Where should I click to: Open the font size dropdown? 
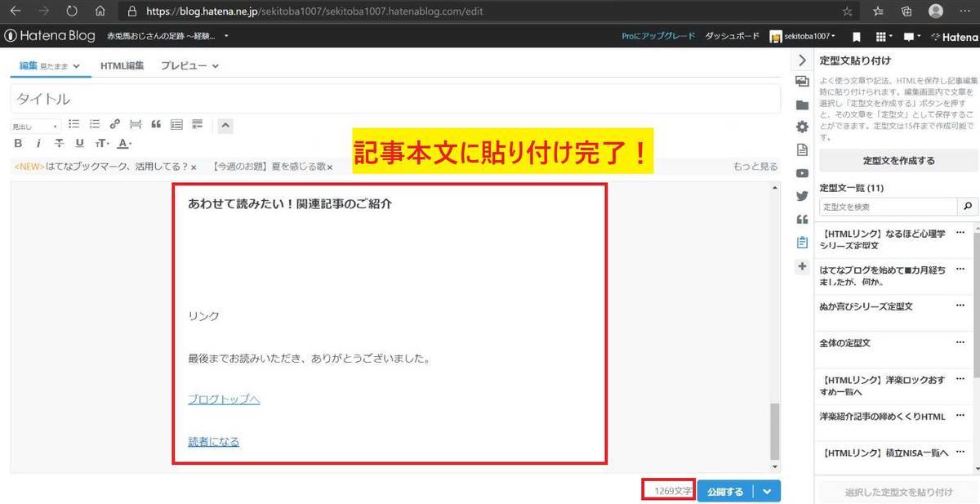click(102, 144)
